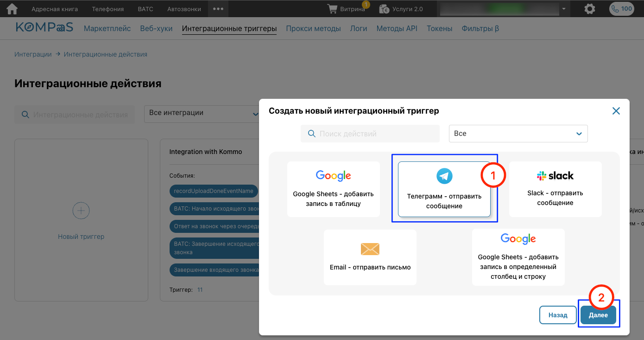Select the Telegram paper-plane icon
The height and width of the screenshot is (340, 644).
444,176
